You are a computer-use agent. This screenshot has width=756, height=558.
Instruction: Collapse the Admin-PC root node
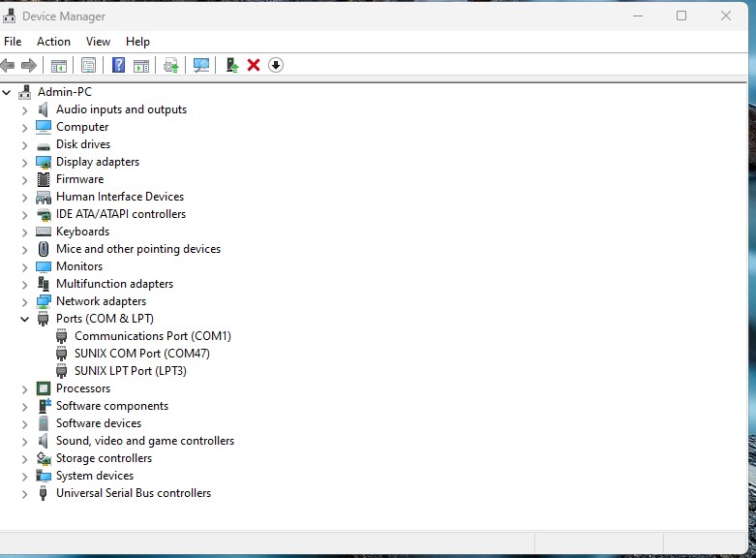coord(8,92)
